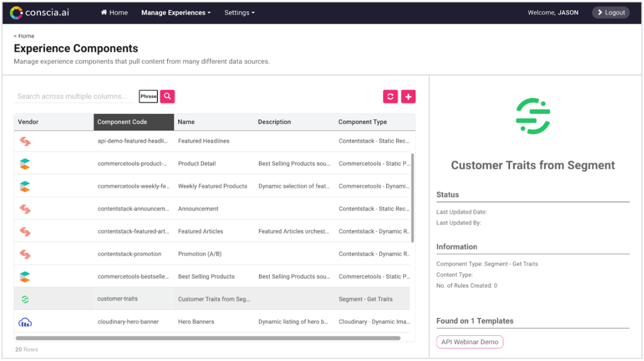Open the Settings dropdown menu
The height and width of the screenshot is (361, 644).
pyautogui.click(x=239, y=12)
